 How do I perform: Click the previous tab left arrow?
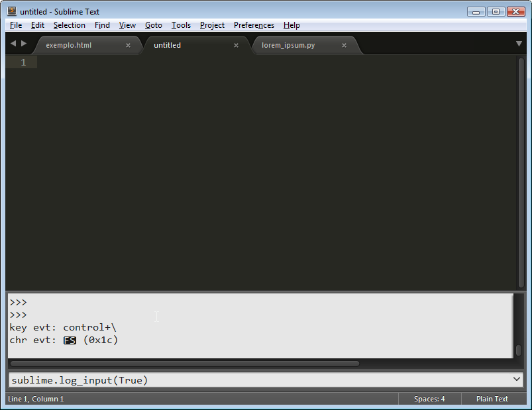tap(13, 44)
